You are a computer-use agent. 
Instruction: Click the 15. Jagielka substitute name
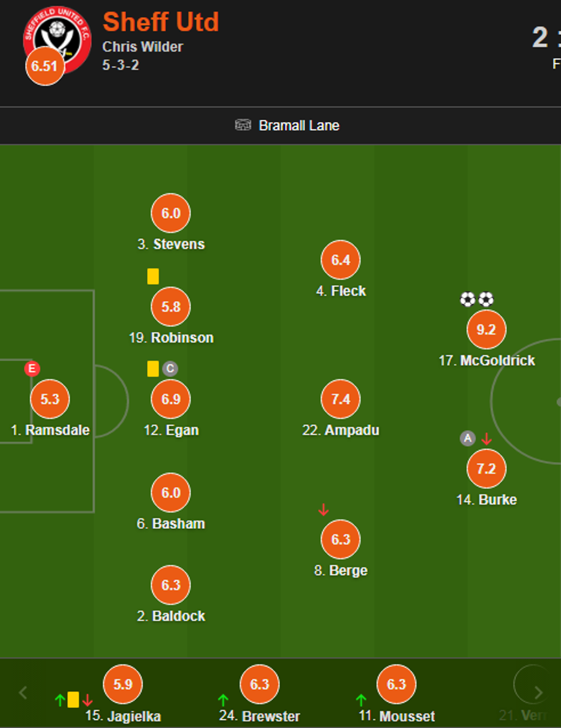click(123, 716)
